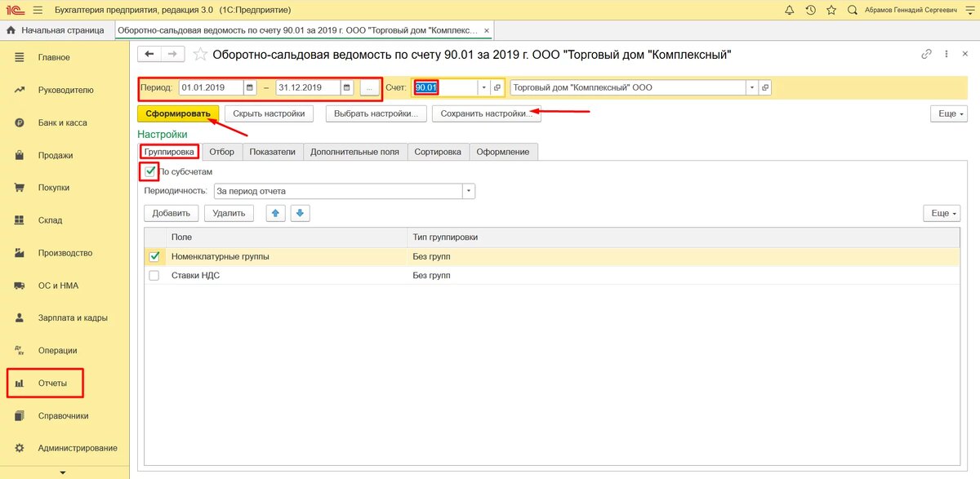Move row up arrow button
Image resolution: width=980 pixels, height=479 pixels.
tap(276, 213)
